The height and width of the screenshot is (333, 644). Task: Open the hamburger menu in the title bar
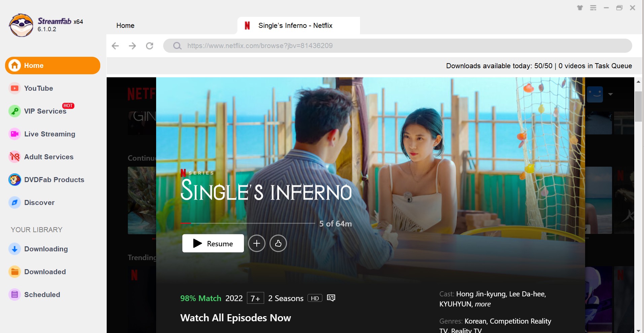(593, 8)
